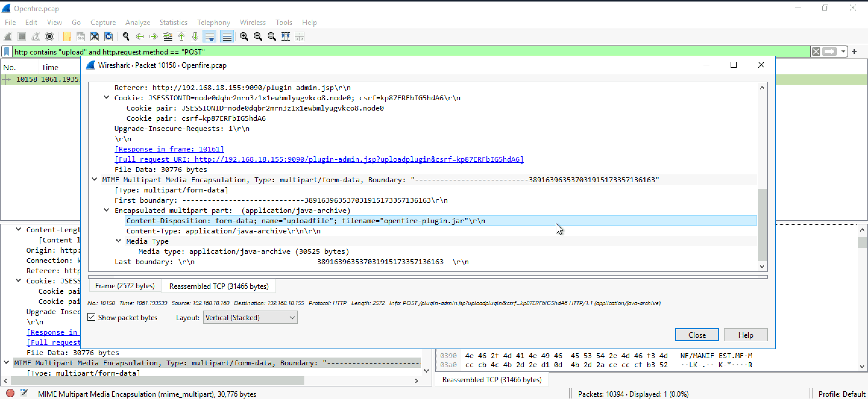The width and height of the screenshot is (868, 400).
Task: Open Find Packet magnifier icon
Action: click(x=126, y=36)
